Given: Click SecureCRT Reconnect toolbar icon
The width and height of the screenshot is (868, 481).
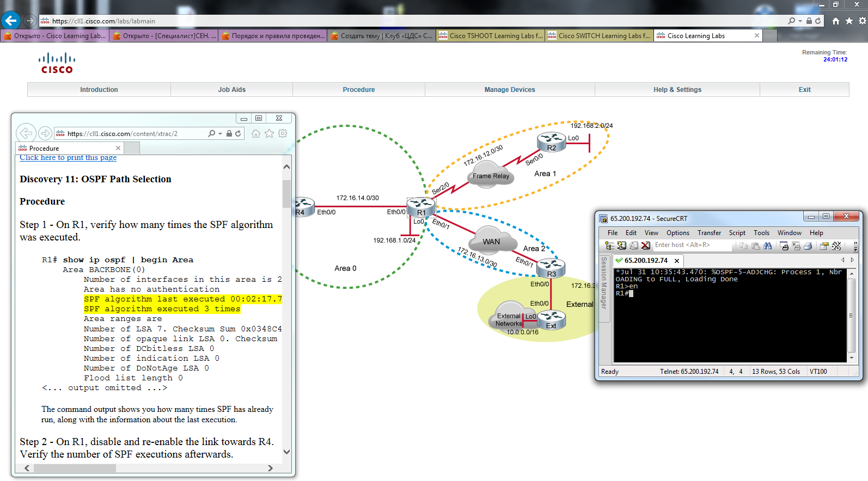Looking at the screenshot, I should (634, 246).
